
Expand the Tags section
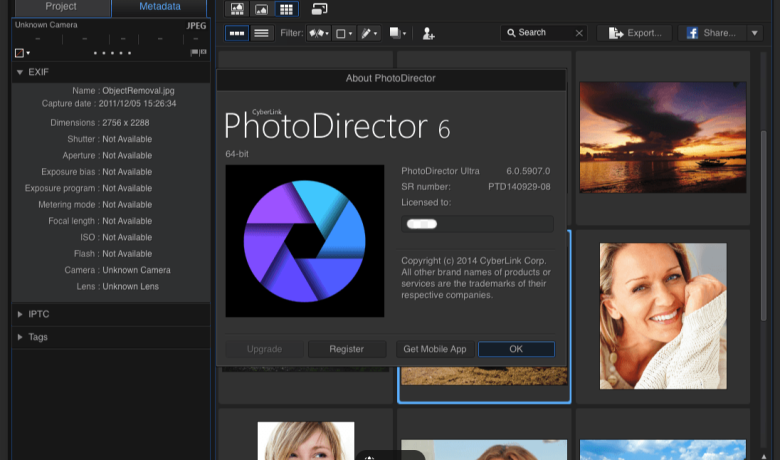tap(20, 337)
